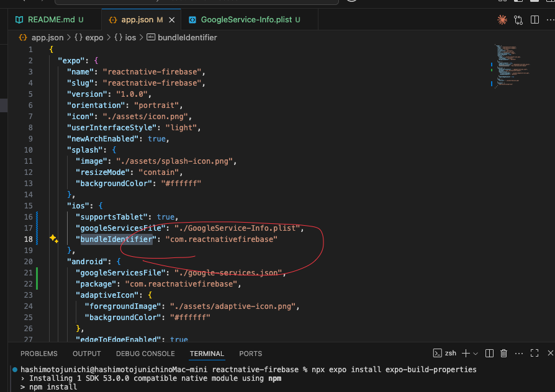Click the sparkle code action icon on line 18

[x=54, y=239]
